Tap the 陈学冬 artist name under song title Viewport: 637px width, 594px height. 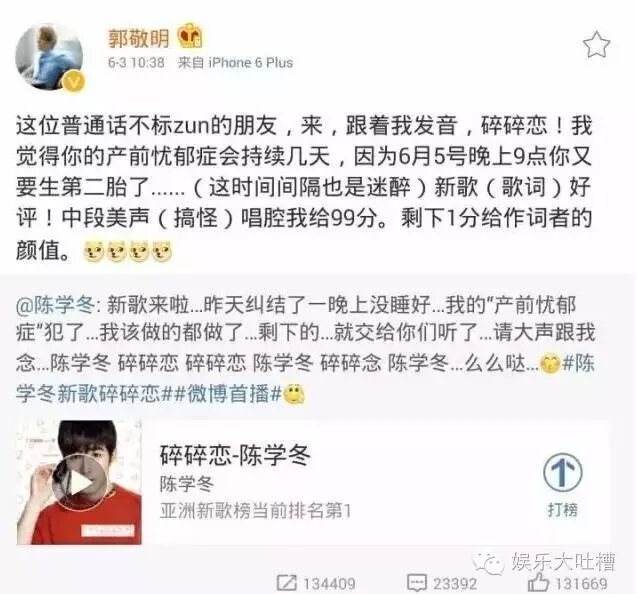click(186, 483)
